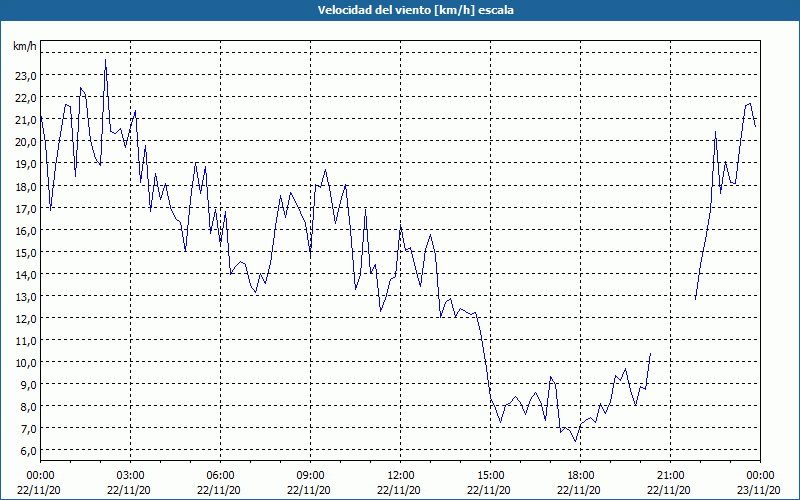Click the end of the line before the data gap

click(x=651, y=353)
